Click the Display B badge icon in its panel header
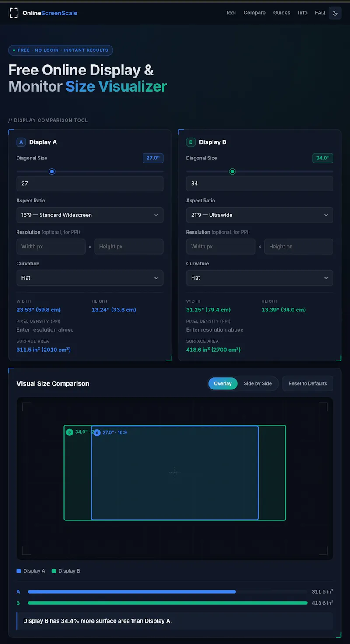This screenshot has height=644, width=350. click(x=191, y=142)
